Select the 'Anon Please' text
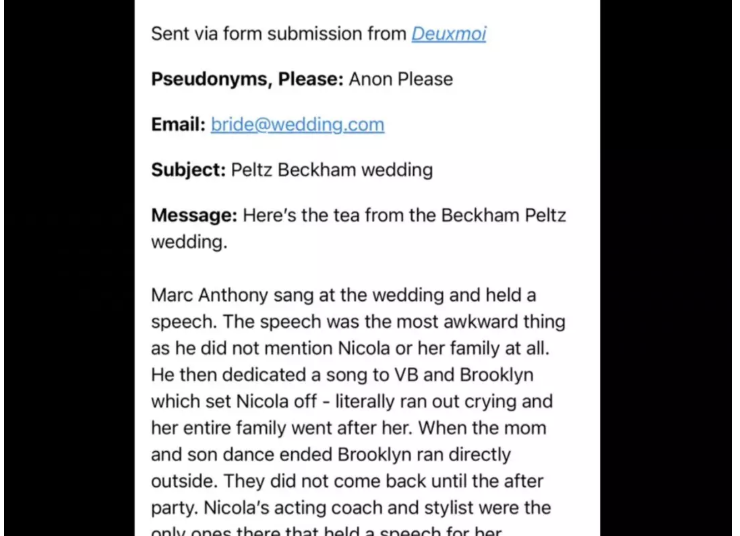This screenshot has width=740, height=536. click(401, 79)
